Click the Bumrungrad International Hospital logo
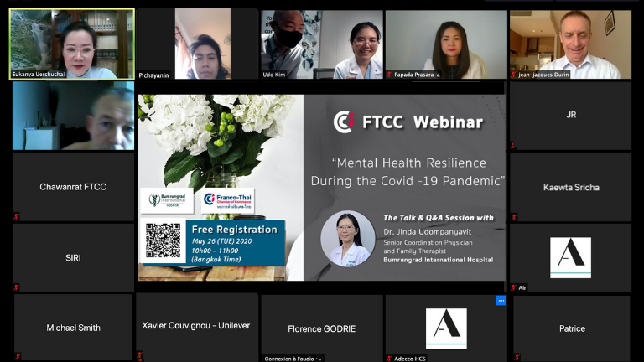 point(167,201)
